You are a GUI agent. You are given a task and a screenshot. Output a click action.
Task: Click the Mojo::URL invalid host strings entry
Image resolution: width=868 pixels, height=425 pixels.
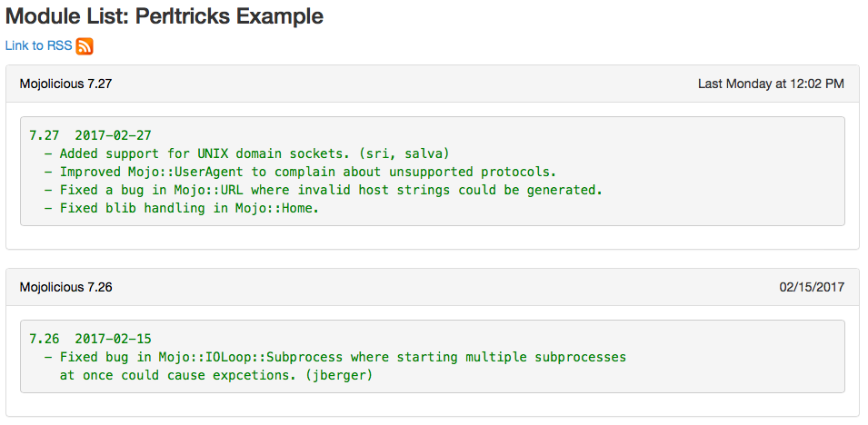(x=331, y=190)
